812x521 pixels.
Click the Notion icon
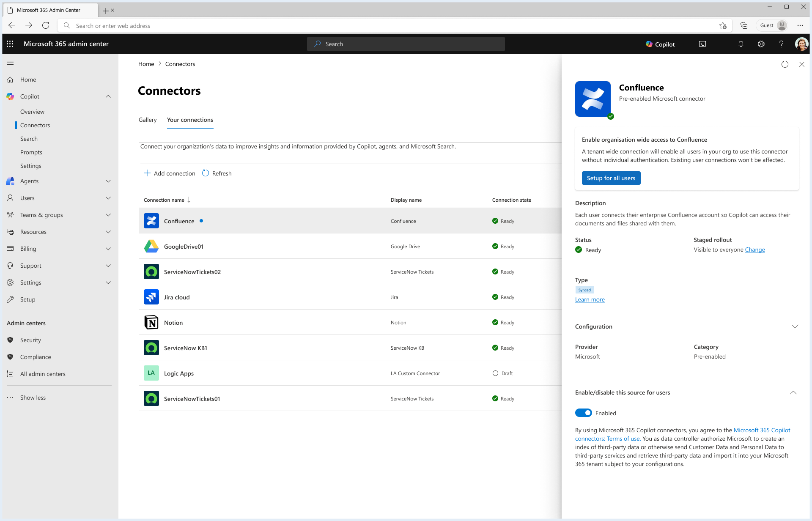(151, 322)
